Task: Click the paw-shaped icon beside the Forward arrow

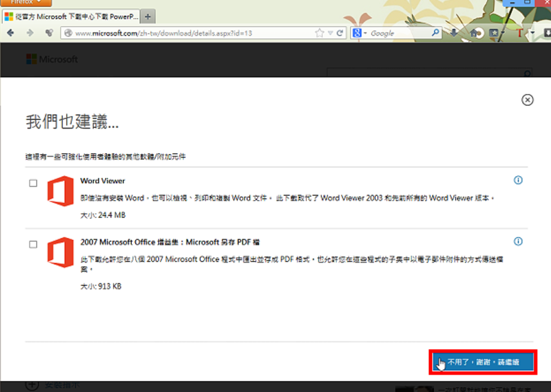Action: [49, 33]
